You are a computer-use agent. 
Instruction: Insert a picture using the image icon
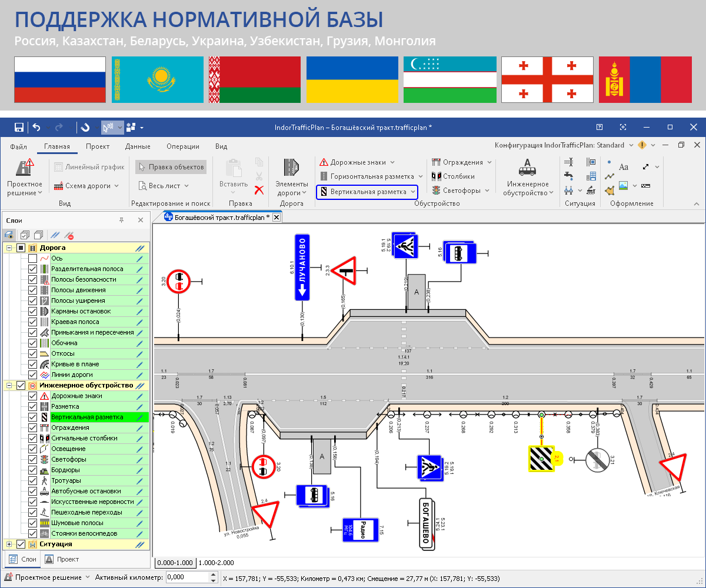coord(624,185)
